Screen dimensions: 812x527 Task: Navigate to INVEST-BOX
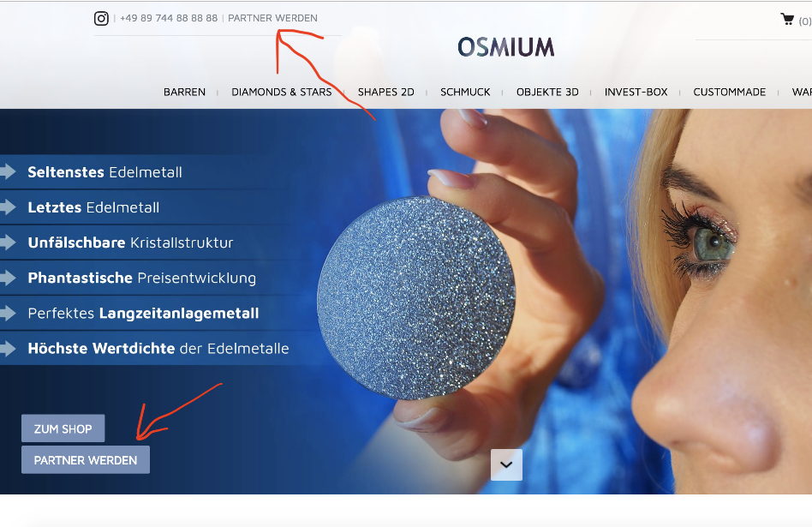coord(636,93)
